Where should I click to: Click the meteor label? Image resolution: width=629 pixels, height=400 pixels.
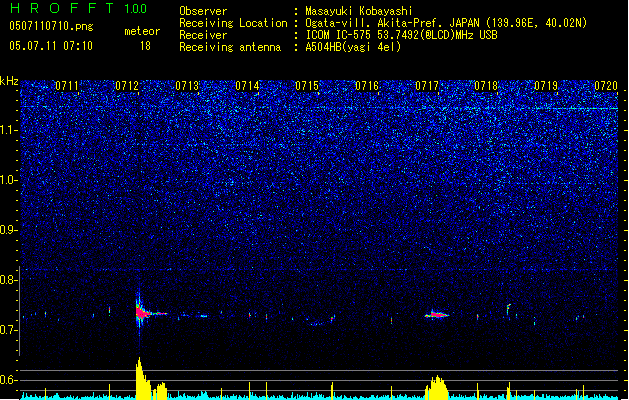[x=142, y=31]
